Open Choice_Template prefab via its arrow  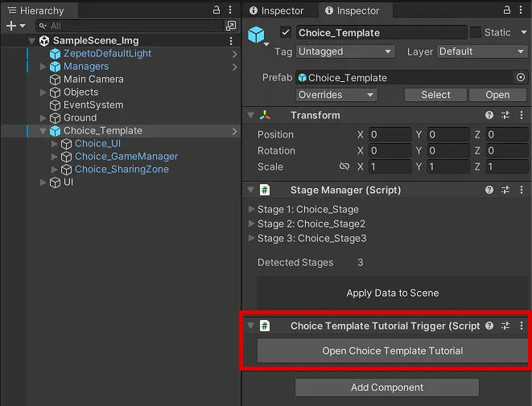click(x=235, y=131)
